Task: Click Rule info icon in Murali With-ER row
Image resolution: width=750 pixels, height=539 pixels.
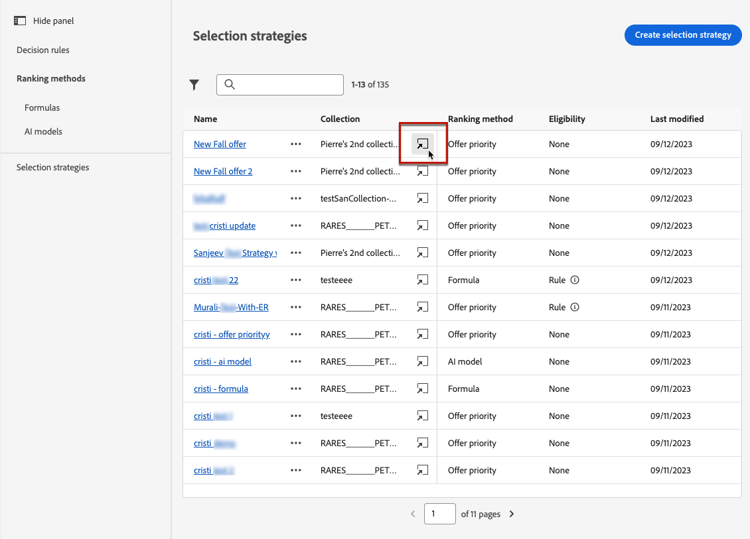Action: click(575, 307)
